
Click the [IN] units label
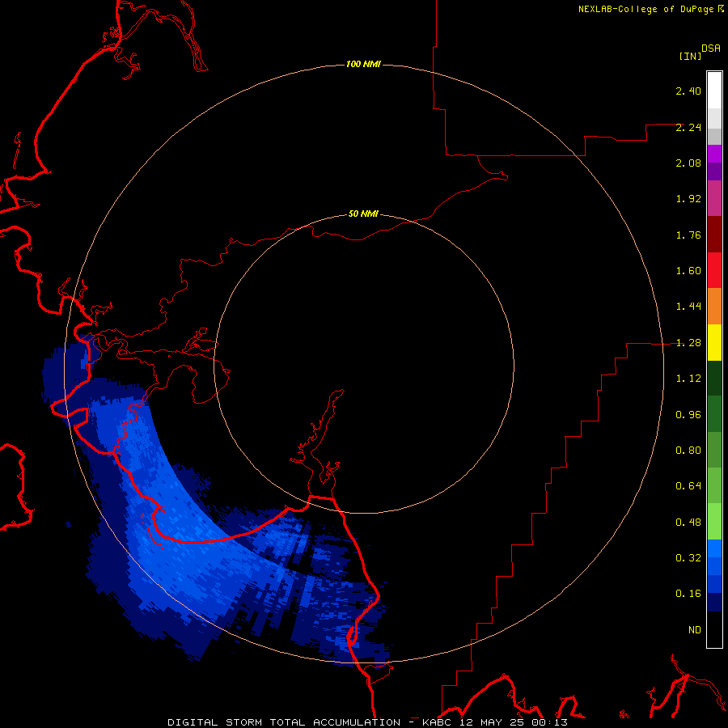[x=690, y=56]
